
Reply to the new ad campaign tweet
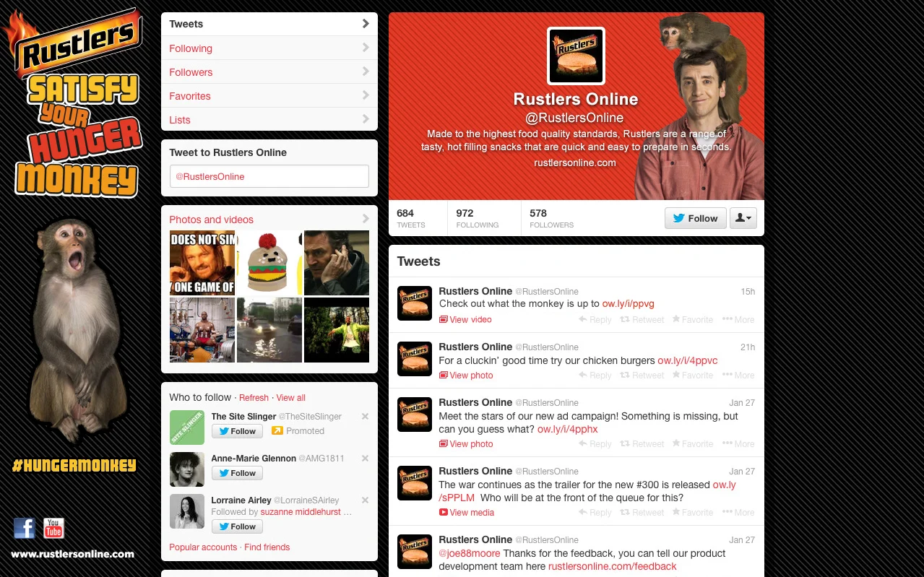595,444
